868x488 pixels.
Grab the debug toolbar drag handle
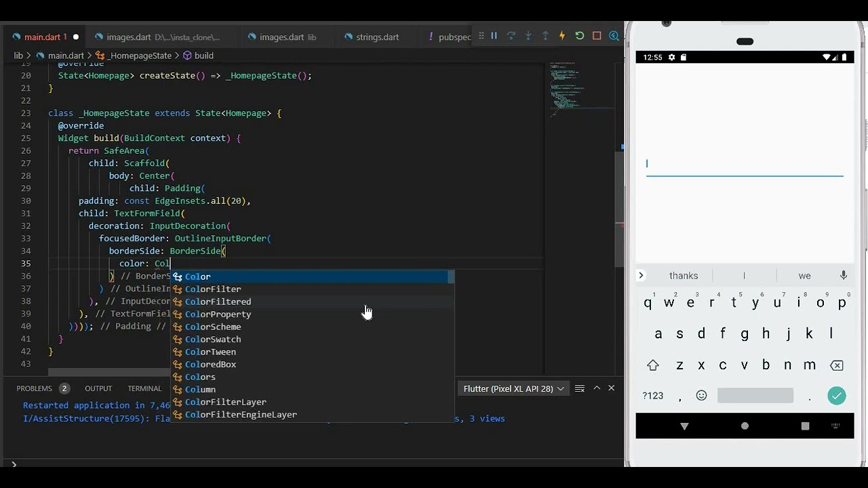481,36
